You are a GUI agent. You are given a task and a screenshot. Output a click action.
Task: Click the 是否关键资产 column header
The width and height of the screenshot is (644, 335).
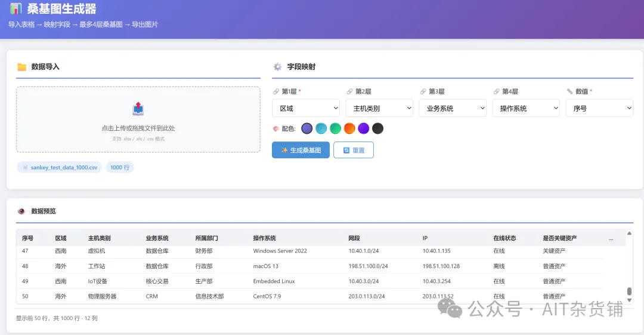point(560,238)
